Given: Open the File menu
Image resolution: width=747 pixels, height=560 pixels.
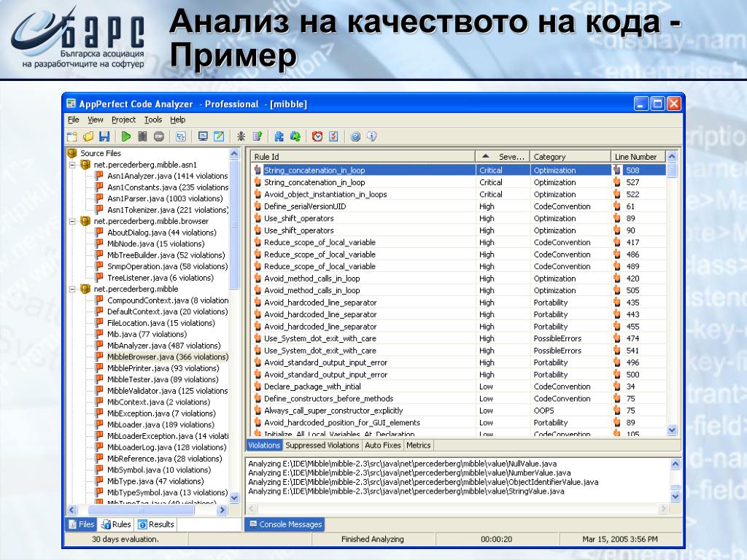Looking at the screenshot, I should 74,120.
